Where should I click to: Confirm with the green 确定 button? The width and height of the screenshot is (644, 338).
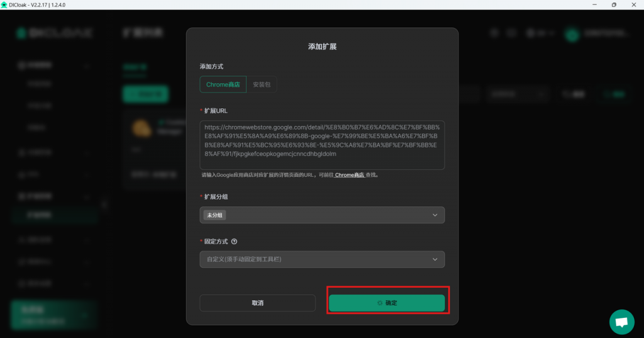pyautogui.click(x=386, y=303)
